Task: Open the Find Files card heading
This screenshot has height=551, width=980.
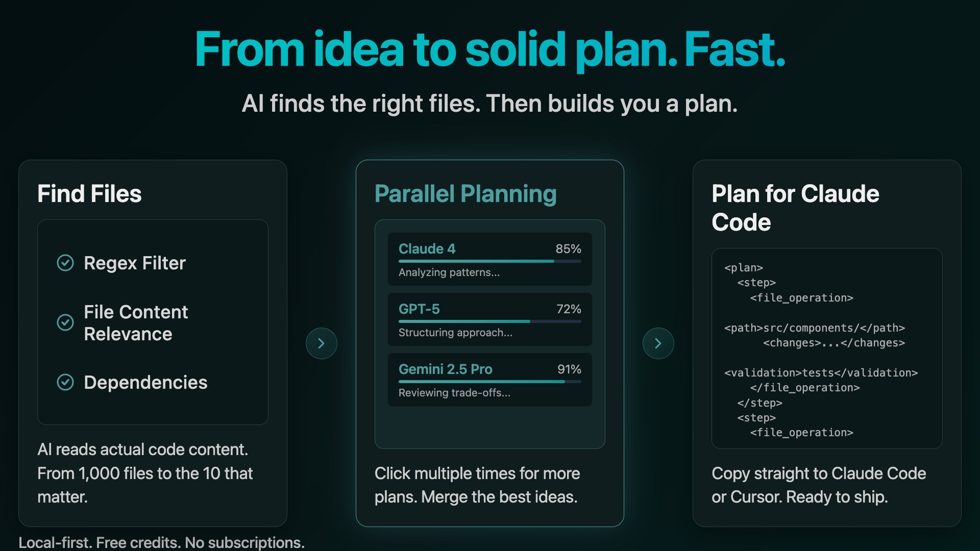Action: click(x=89, y=194)
